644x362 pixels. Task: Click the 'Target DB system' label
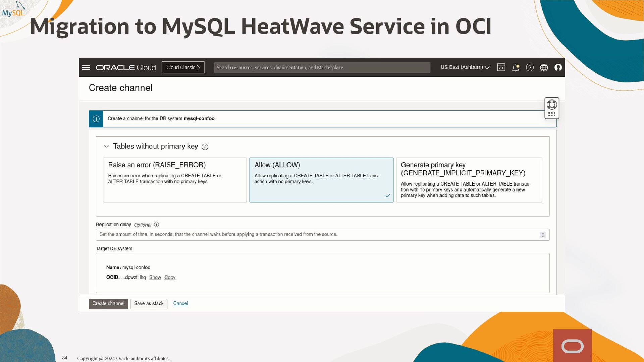coord(114,249)
